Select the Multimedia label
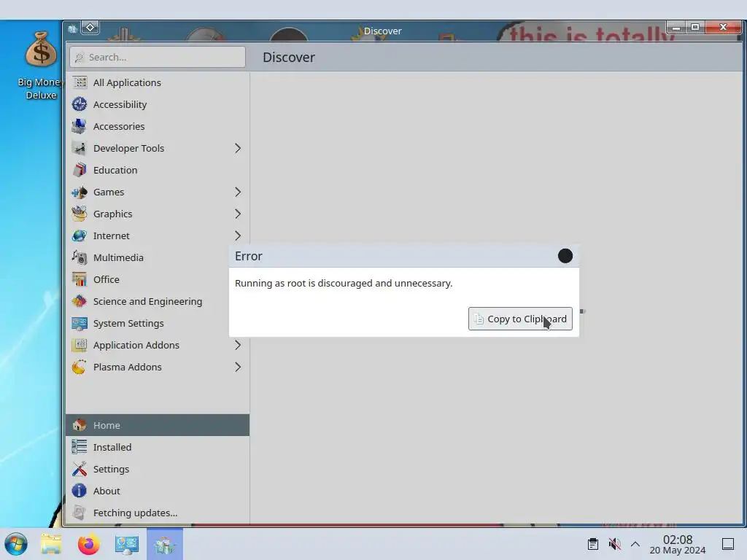This screenshot has height=560, width=747. point(118,257)
